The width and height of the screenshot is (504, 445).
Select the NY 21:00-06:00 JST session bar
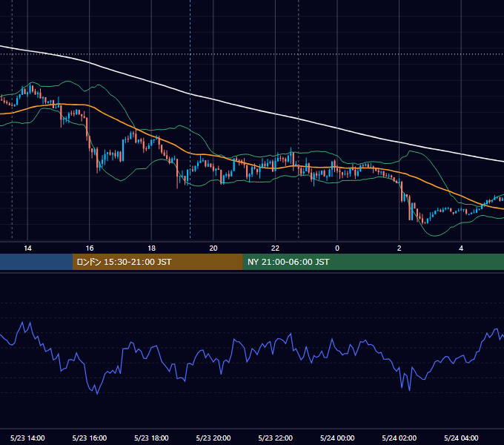tap(373, 262)
